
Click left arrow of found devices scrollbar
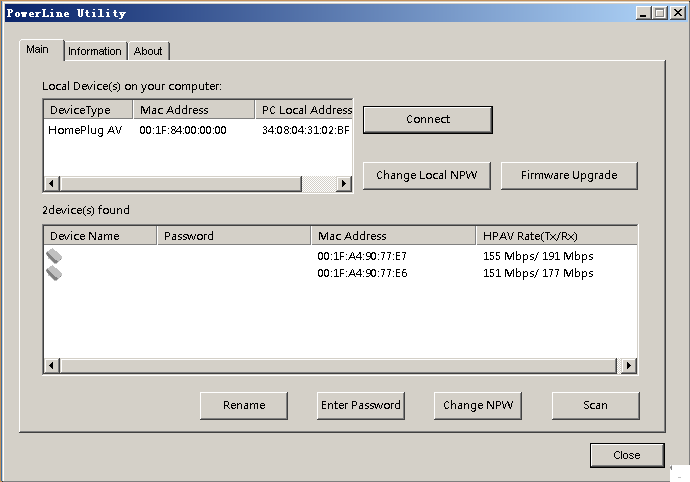51,365
